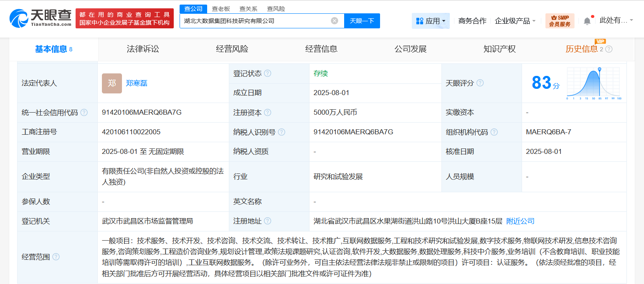Click help icon beside 经营范围
This screenshot has height=284, width=644.
56,257
